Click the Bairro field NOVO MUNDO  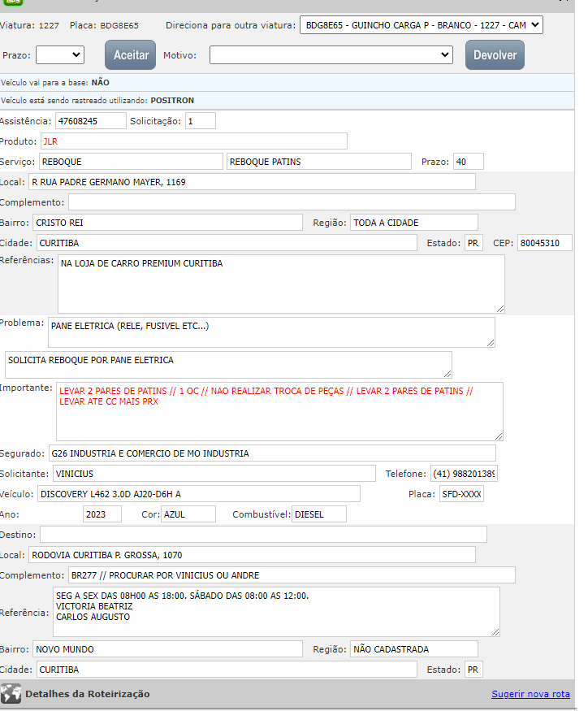pos(168,649)
